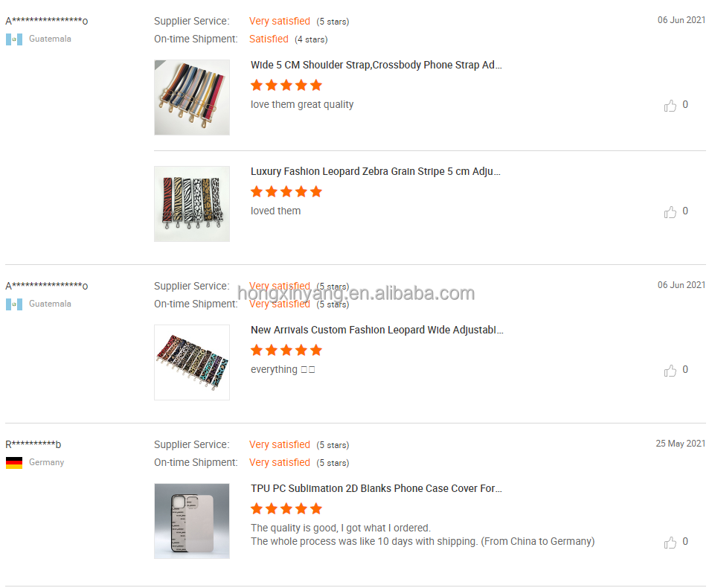
Task: Click the 25 May 2021 review date
Action: [680, 444]
